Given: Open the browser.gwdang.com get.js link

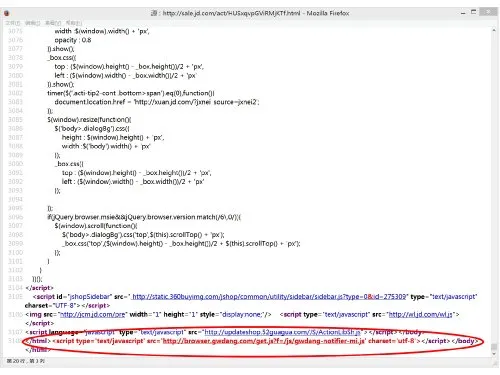Looking at the screenshot, I should [264, 341].
